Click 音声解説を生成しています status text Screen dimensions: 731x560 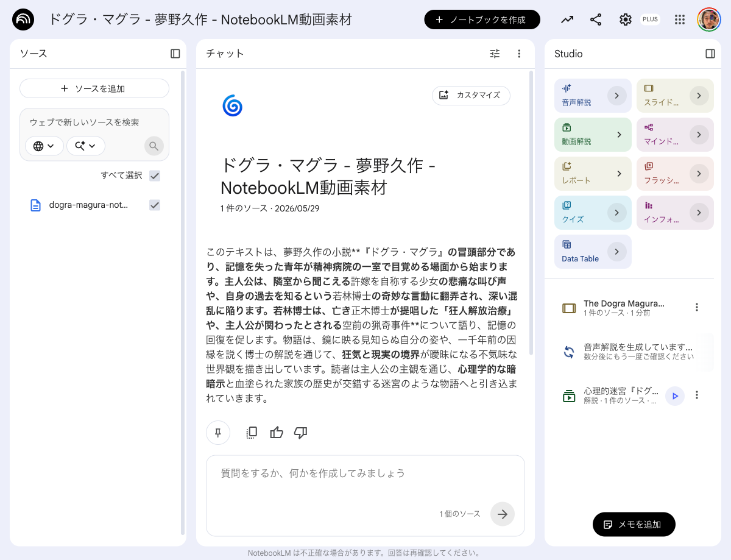point(638,347)
